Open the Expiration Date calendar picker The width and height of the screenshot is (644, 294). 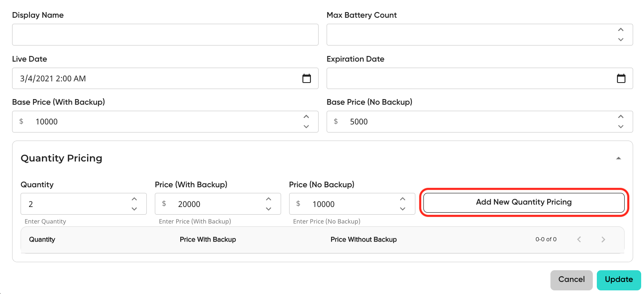[621, 79]
